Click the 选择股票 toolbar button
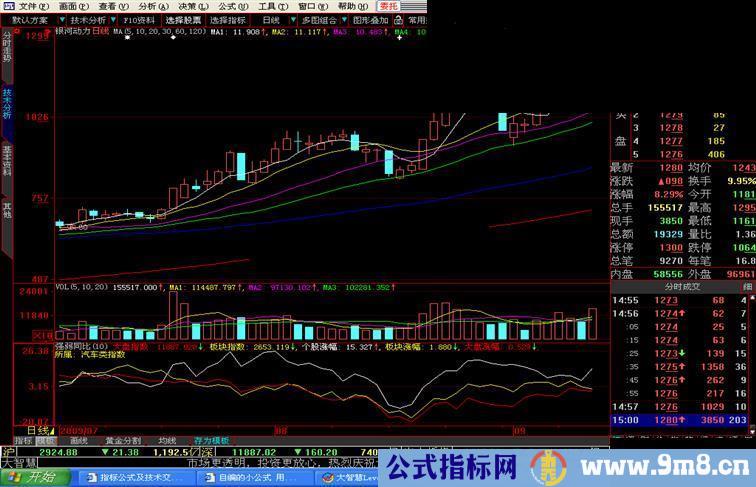The width and height of the screenshot is (756, 487). pos(183,20)
